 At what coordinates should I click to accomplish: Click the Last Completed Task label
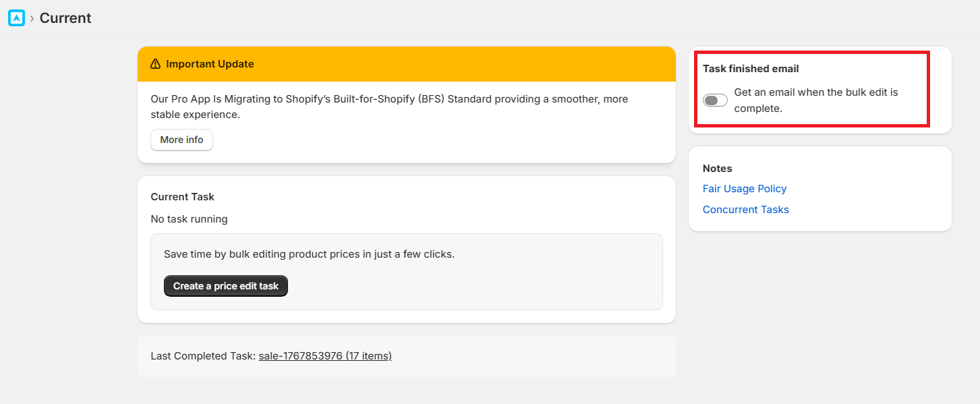tap(203, 355)
